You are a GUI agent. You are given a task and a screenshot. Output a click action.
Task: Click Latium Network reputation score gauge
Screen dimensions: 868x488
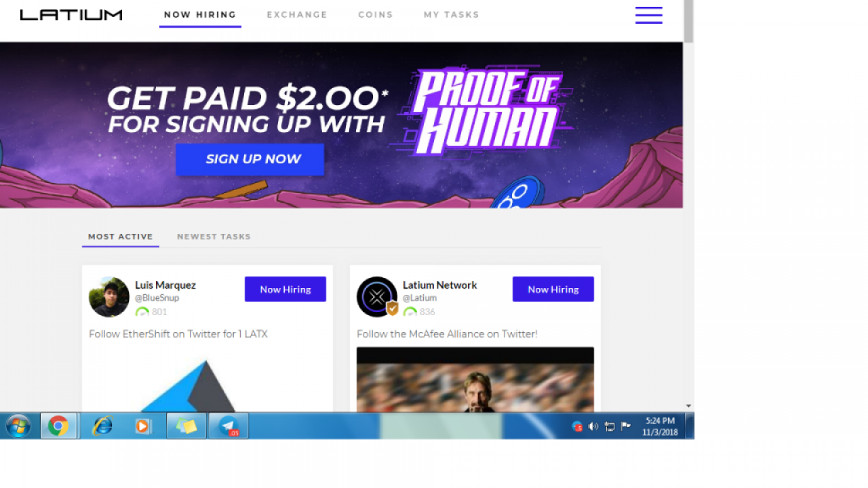[410, 312]
